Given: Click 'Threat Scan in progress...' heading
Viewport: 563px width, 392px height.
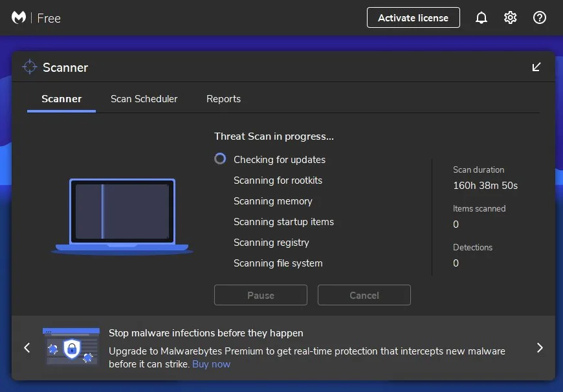Looking at the screenshot, I should [x=274, y=136].
